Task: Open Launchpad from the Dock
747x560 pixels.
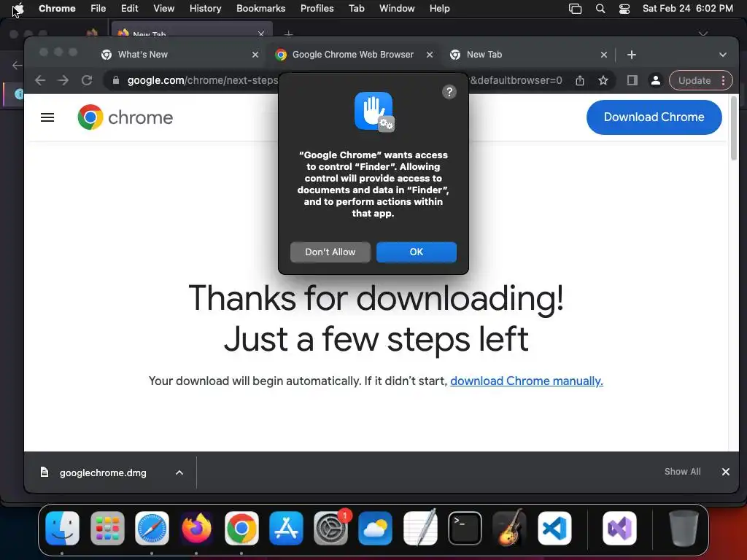Action: coord(107,528)
